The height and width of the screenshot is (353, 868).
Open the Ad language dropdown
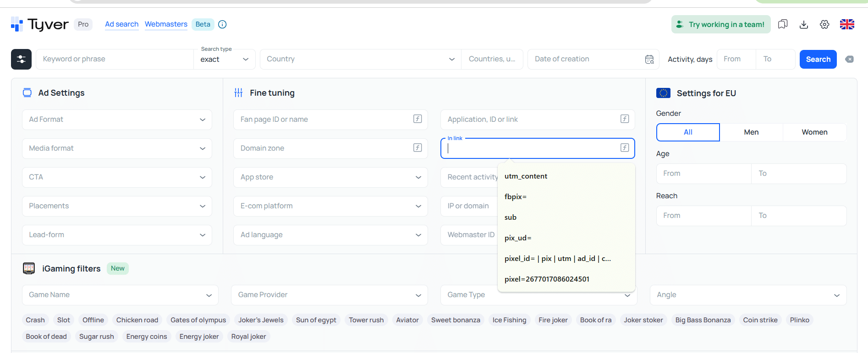tap(330, 235)
